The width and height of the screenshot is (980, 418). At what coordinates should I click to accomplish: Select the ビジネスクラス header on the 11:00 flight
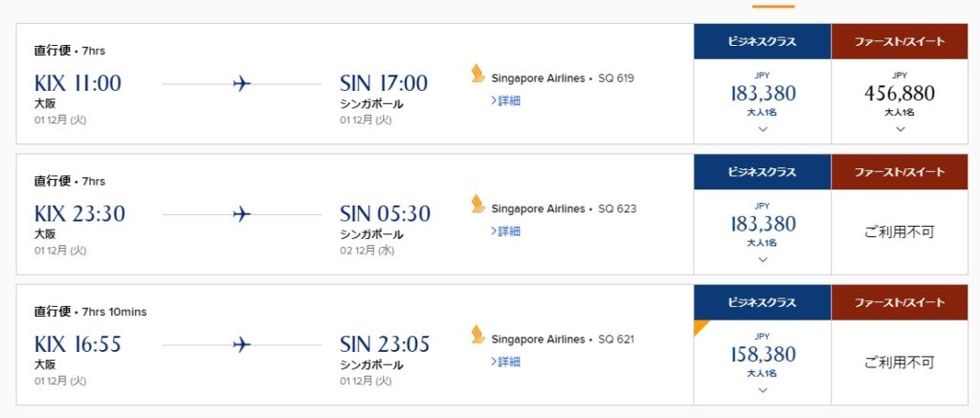pyautogui.click(x=763, y=42)
